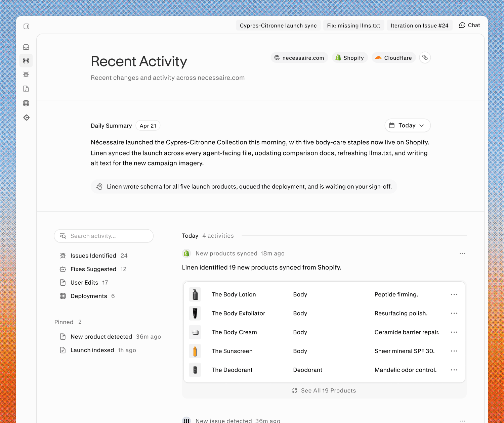The image size is (504, 423).
Task: Open the Chat panel
Action: pyautogui.click(x=469, y=26)
